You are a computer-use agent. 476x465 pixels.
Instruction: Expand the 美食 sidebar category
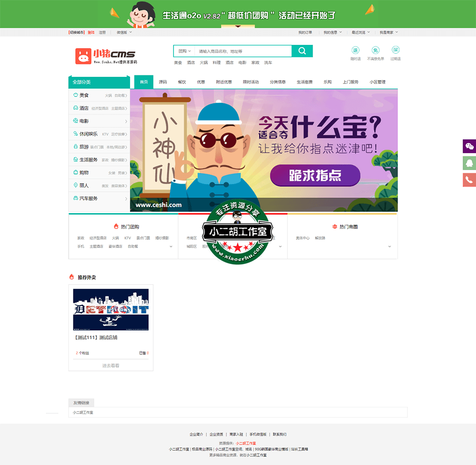[83, 95]
